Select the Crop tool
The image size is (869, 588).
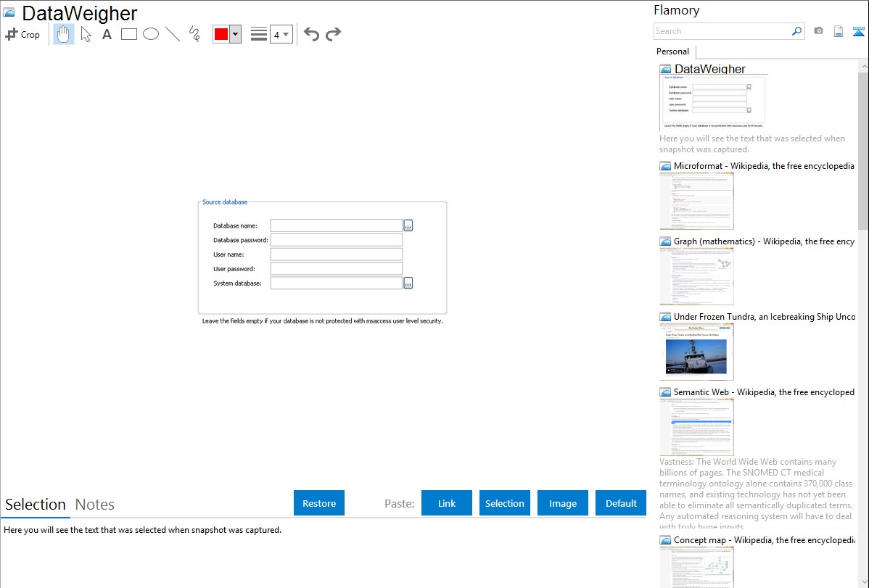click(x=22, y=34)
